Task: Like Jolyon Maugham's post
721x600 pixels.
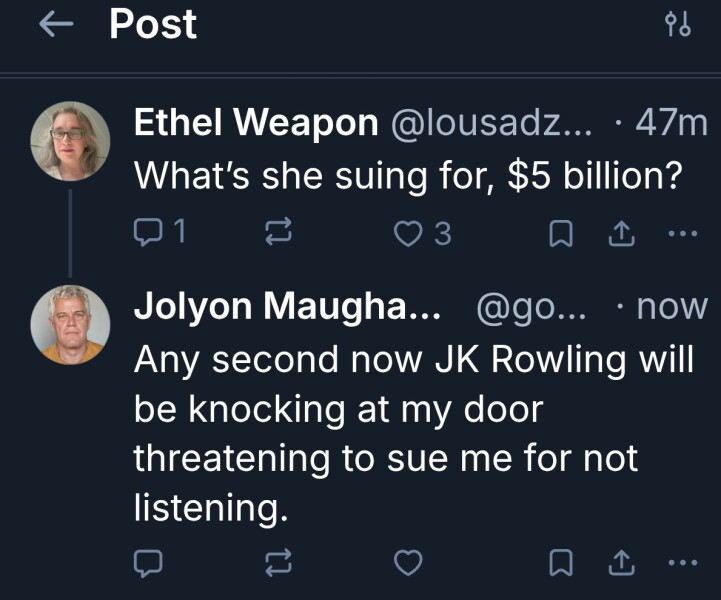Action: [x=406, y=565]
